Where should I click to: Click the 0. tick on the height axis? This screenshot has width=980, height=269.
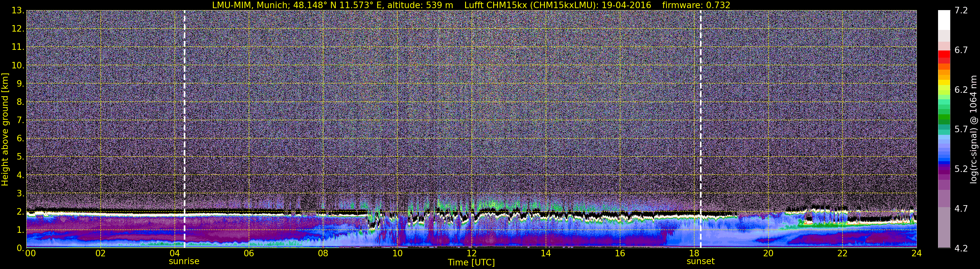(20, 248)
